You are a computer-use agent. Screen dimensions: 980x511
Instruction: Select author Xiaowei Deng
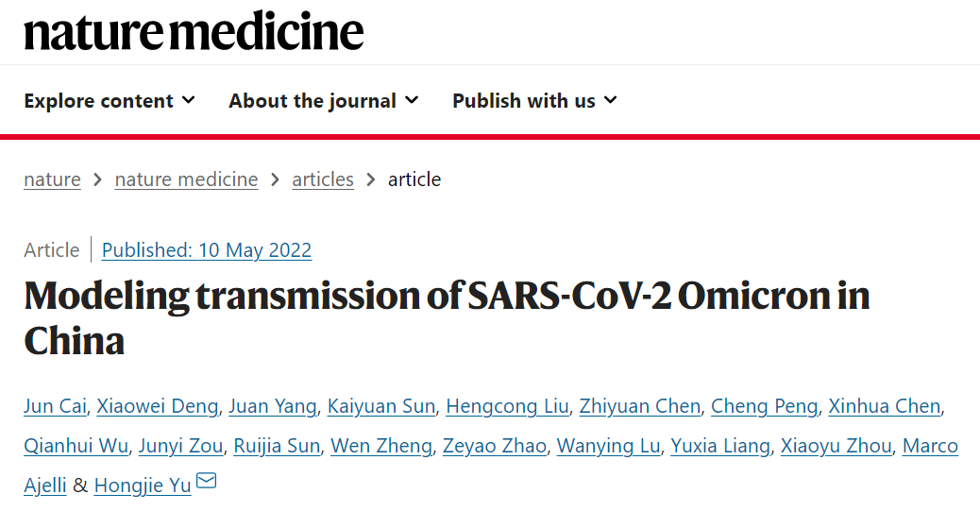click(x=158, y=406)
